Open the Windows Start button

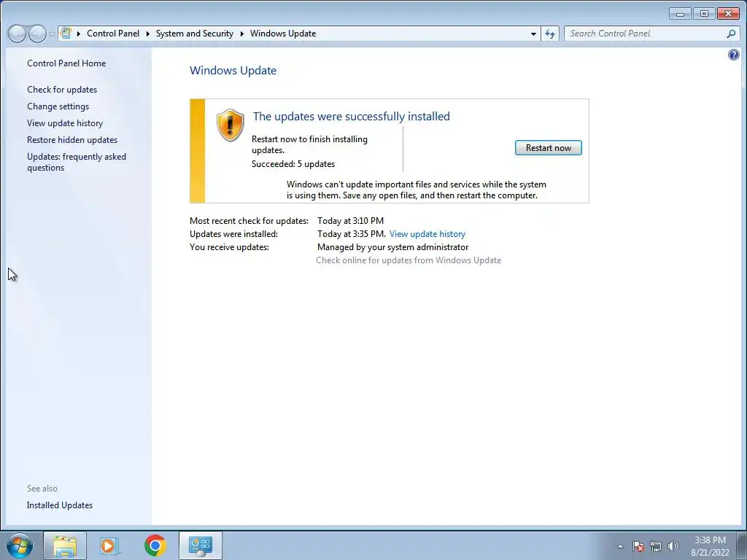[20, 545]
